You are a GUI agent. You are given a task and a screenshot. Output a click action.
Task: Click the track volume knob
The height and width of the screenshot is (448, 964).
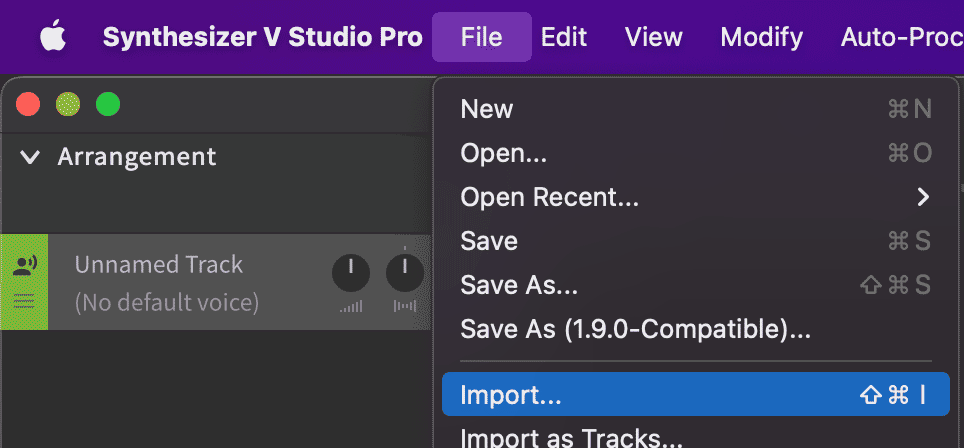point(351,271)
